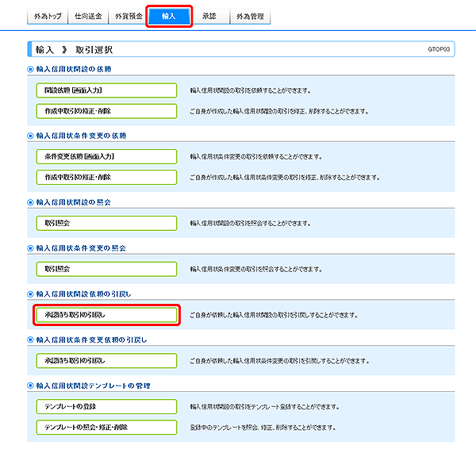Click the bullet icon beside 輸入信用状開設テンプレートの管理
Viewport: 476px width, 453px height.
coord(30,386)
